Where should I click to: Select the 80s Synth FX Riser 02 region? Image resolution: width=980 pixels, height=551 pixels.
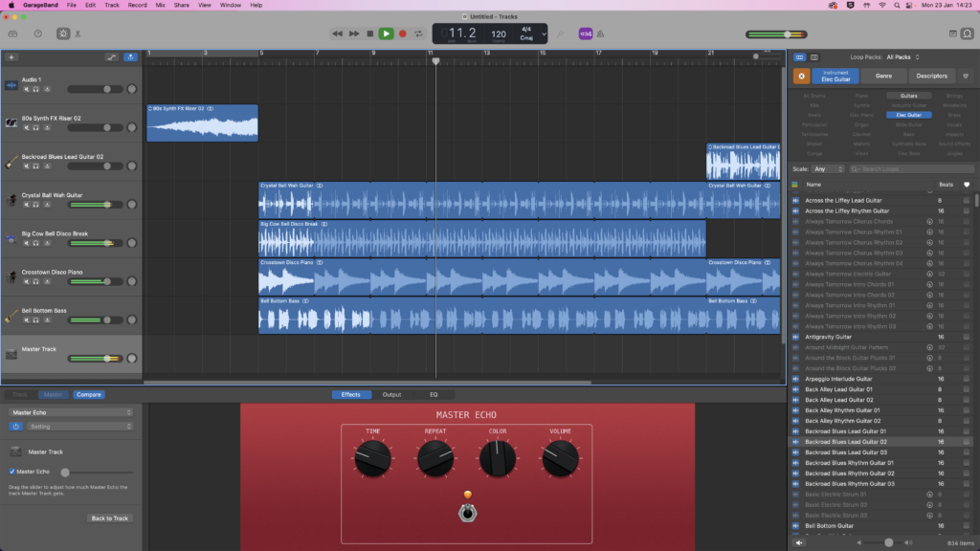[203, 123]
